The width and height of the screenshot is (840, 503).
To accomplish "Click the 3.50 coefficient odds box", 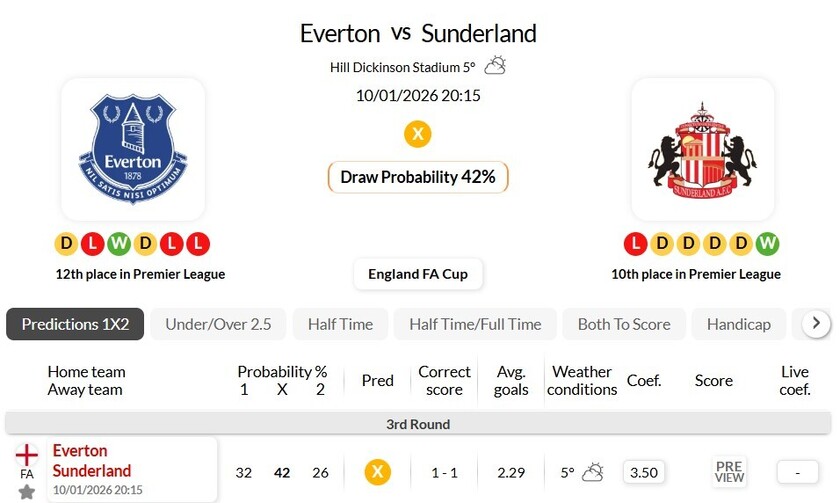I will pos(644,472).
